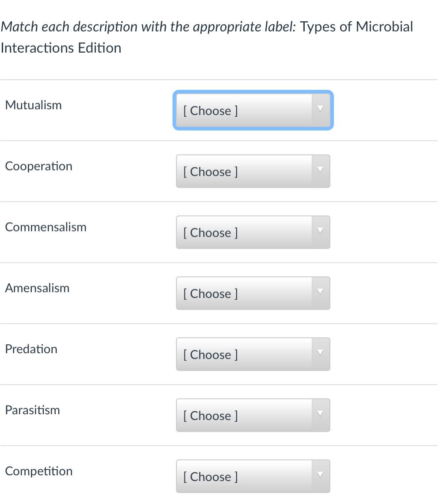Click the Competition row label
The width and height of the screenshot is (448, 497).
pyautogui.click(x=38, y=471)
